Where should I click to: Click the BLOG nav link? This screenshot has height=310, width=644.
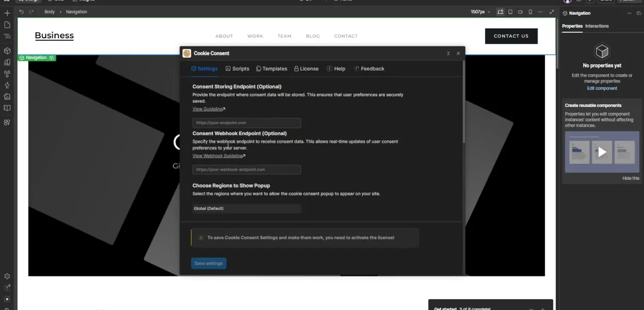coord(312,36)
